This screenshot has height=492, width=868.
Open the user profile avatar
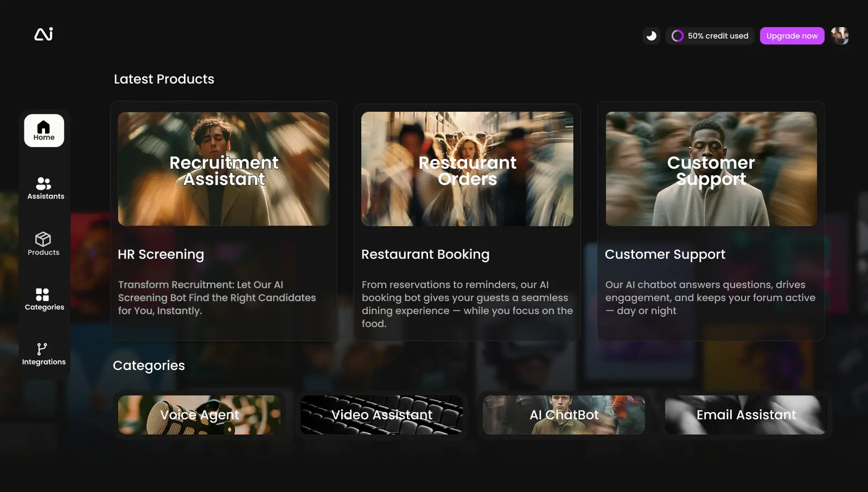840,36
